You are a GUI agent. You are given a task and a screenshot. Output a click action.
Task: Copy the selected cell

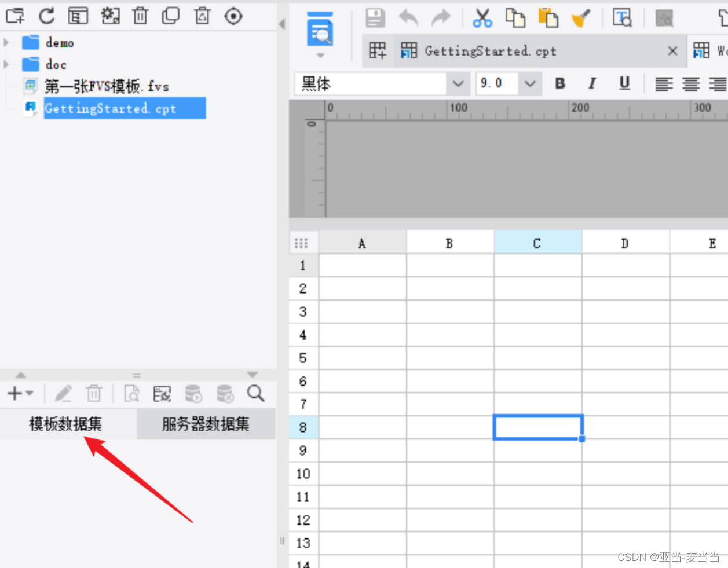(515, 18)
